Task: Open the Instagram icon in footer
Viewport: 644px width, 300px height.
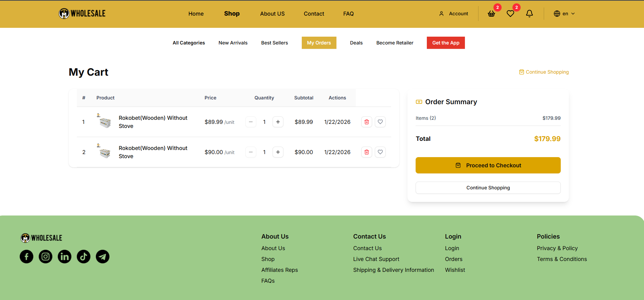Action: pos(46,257)
